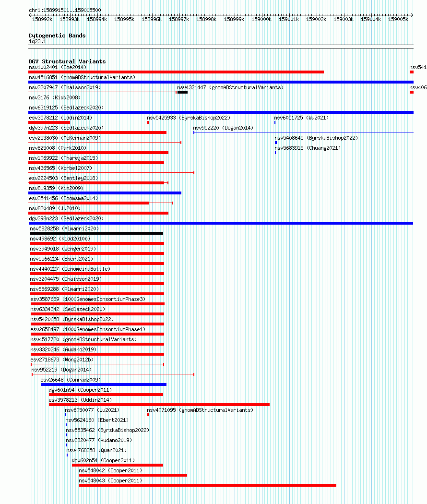Viewport: 427px width, 504px height.
Task: Open esv3541456 (Boomsma2014) label
Action: pos(63,198)
